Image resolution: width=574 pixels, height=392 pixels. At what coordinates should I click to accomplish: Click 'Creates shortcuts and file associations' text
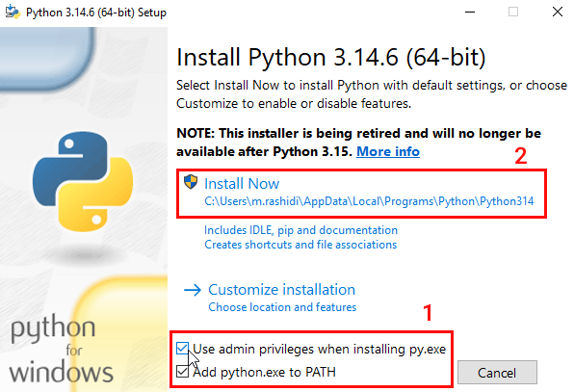tap(300, 245)
